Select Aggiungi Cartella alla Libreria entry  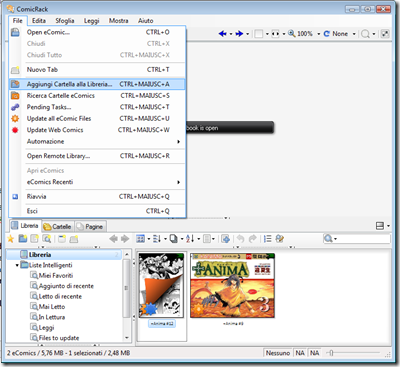click(97, 84)
